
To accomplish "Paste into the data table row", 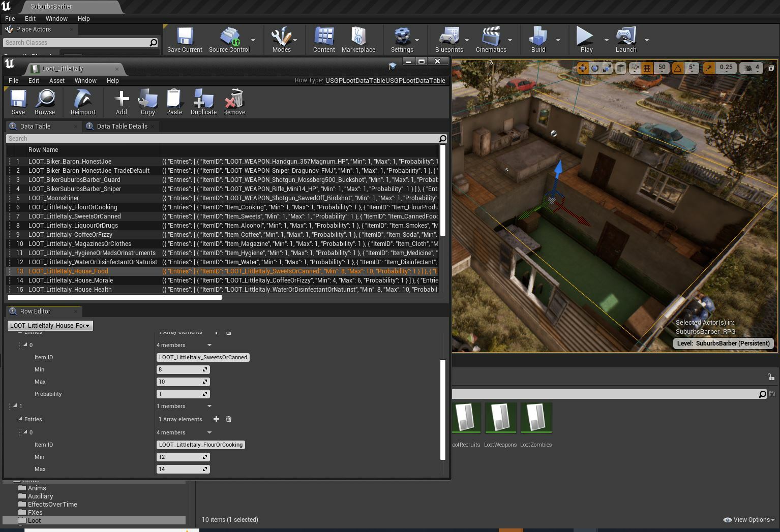I will click(x=174, y=102).
